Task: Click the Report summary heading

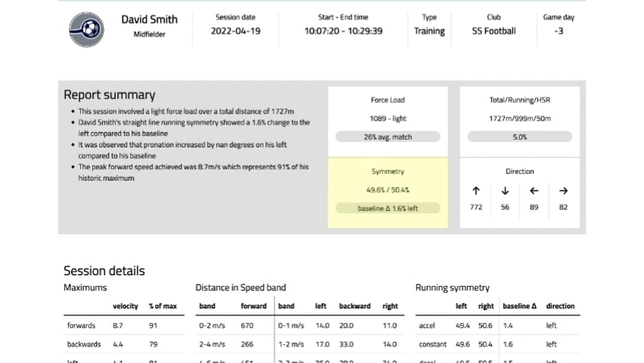Action: (x=110, y=95)
